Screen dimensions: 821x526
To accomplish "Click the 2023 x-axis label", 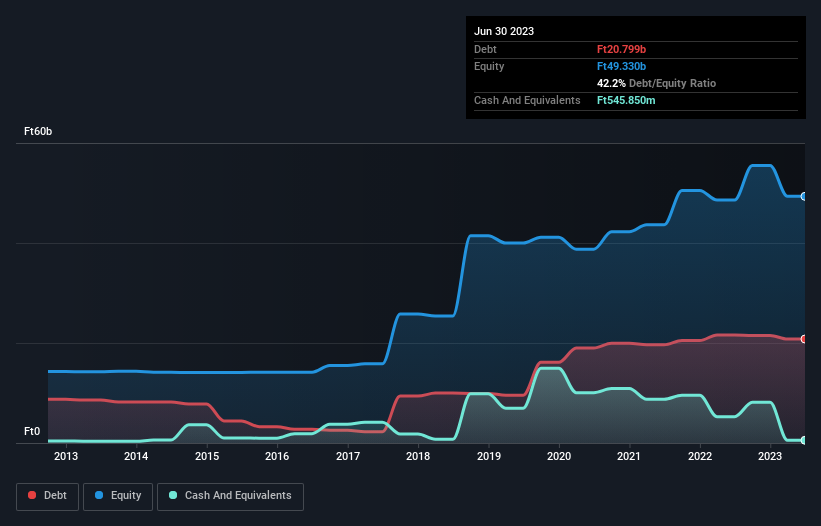I will click(x=770, y=456).
